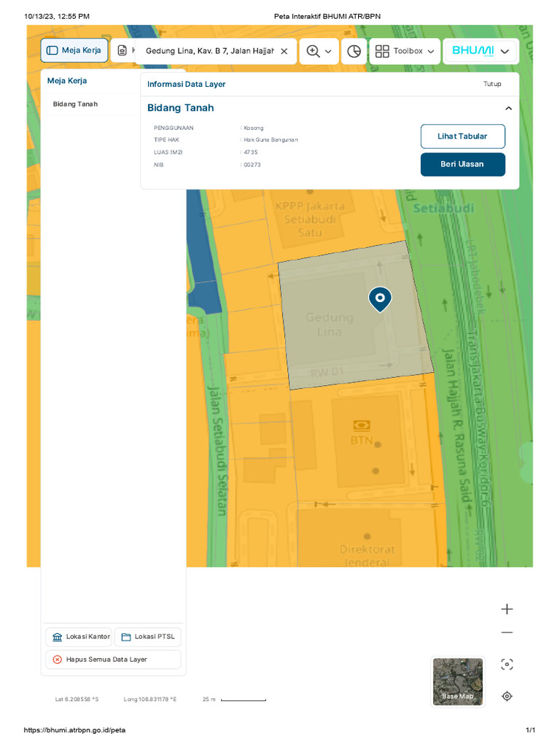Click the Lat 6.208556 coordinate readout

(x=77, y=700)
